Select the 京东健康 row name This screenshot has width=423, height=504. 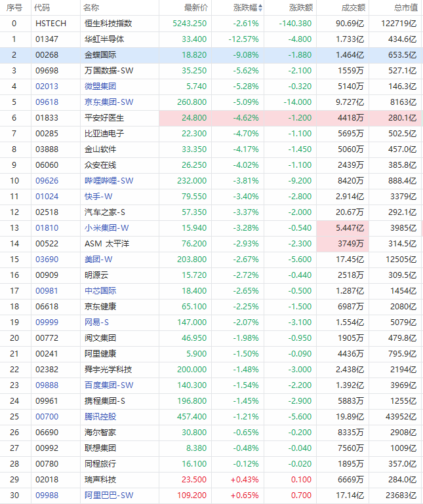100,307
